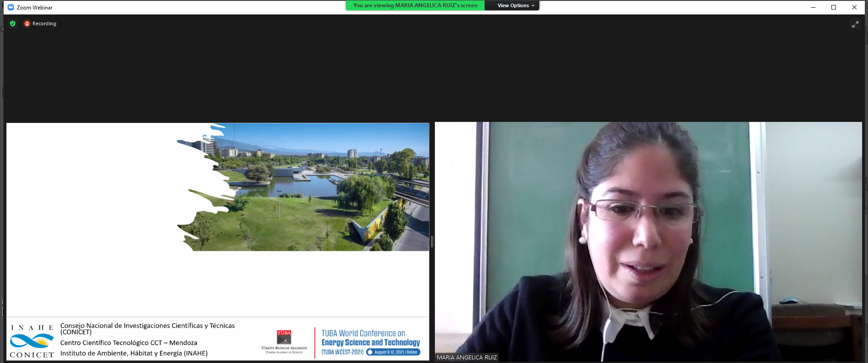Click the green 'You are viewing' screen share banner
The image size is (868, 363).
[415, 5]
